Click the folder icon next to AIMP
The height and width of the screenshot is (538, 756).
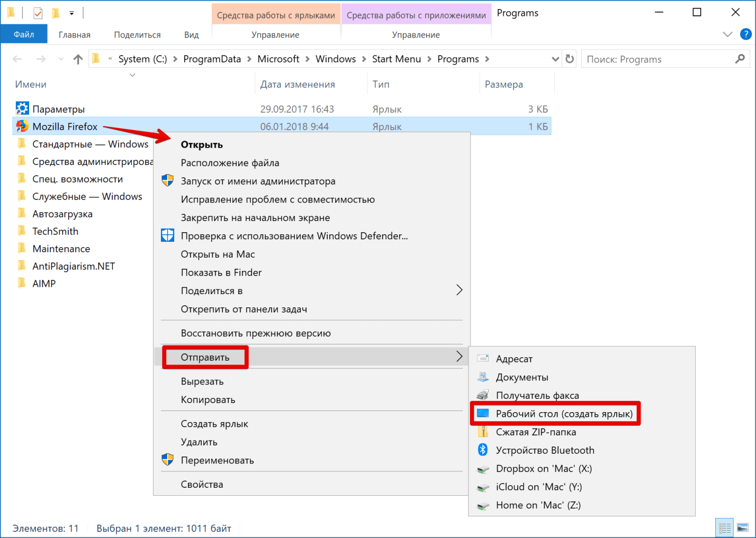pos(22,283)
